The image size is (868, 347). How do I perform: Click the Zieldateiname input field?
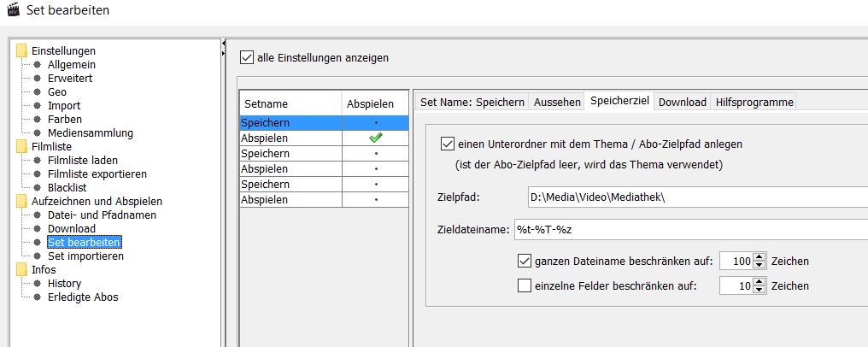coord(683,231)
